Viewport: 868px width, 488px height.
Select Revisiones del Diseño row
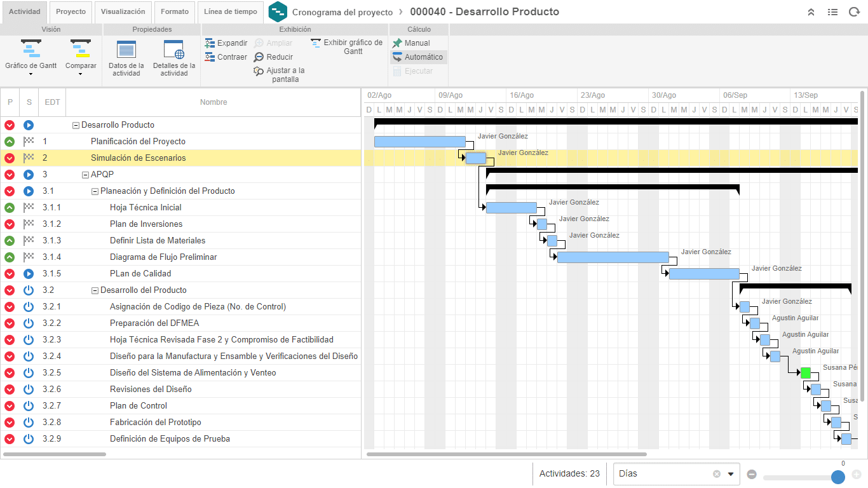coord(180,390)
